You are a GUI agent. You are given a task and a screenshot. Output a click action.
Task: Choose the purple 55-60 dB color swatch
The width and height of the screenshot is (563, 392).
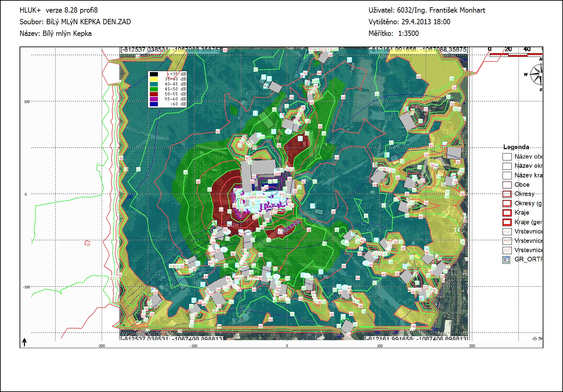[154, 99]
